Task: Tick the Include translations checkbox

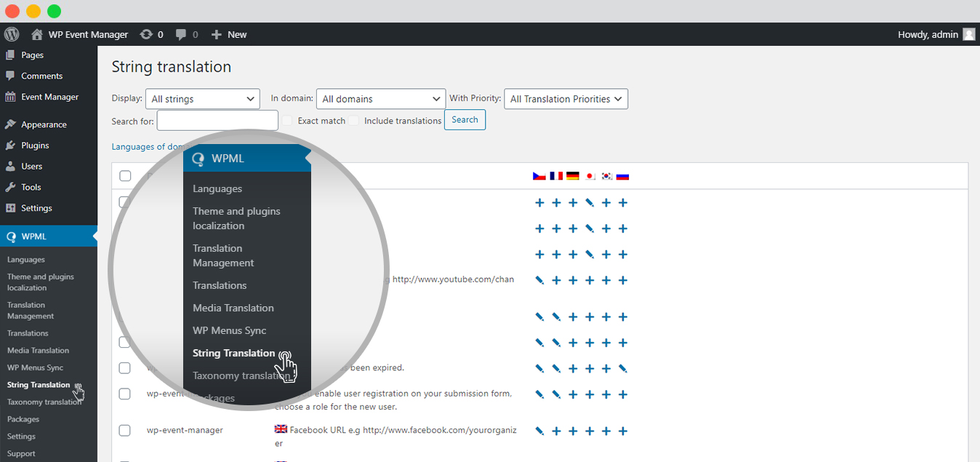Action: pyautogui.click(x=353, y=121)
